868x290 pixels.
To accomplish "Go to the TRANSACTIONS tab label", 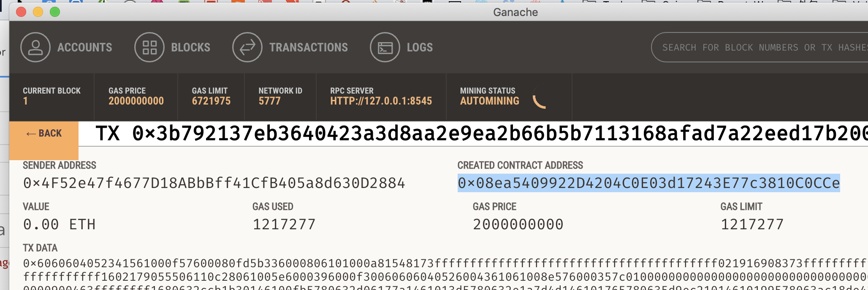I will [x=309, y=47].
